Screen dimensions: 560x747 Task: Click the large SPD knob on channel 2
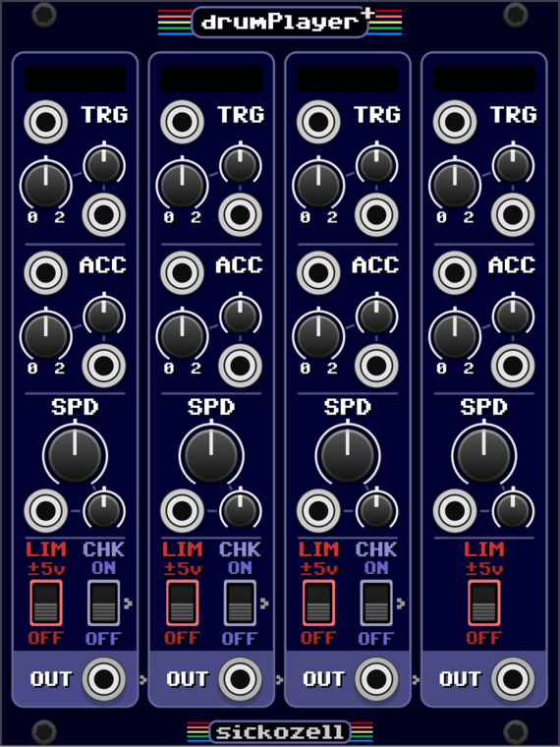tap(211, 455)
